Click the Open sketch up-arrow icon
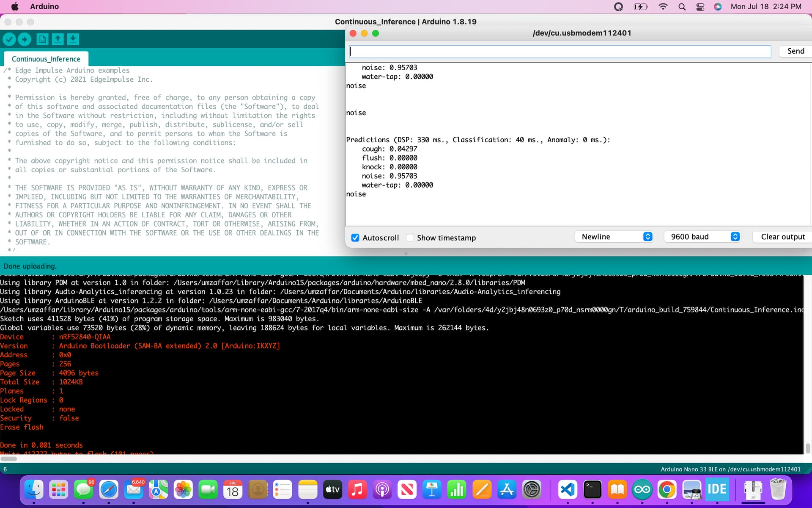 click(x=58, y=39)
